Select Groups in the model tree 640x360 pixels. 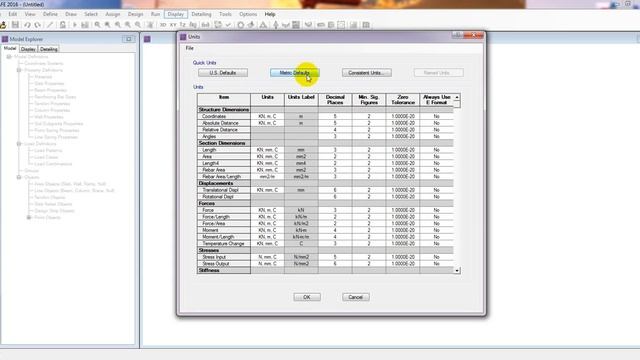tap(31, 171)
